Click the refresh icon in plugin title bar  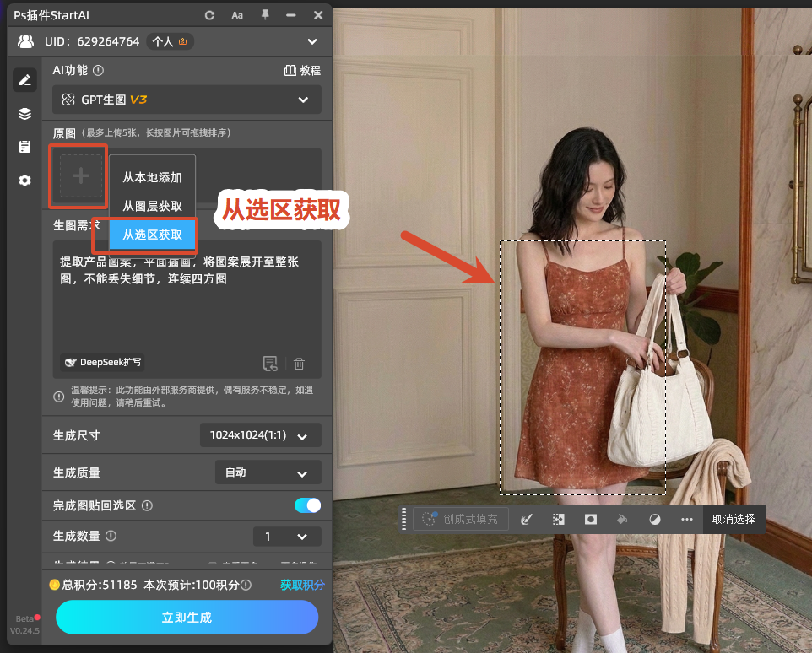pos(209,15)
